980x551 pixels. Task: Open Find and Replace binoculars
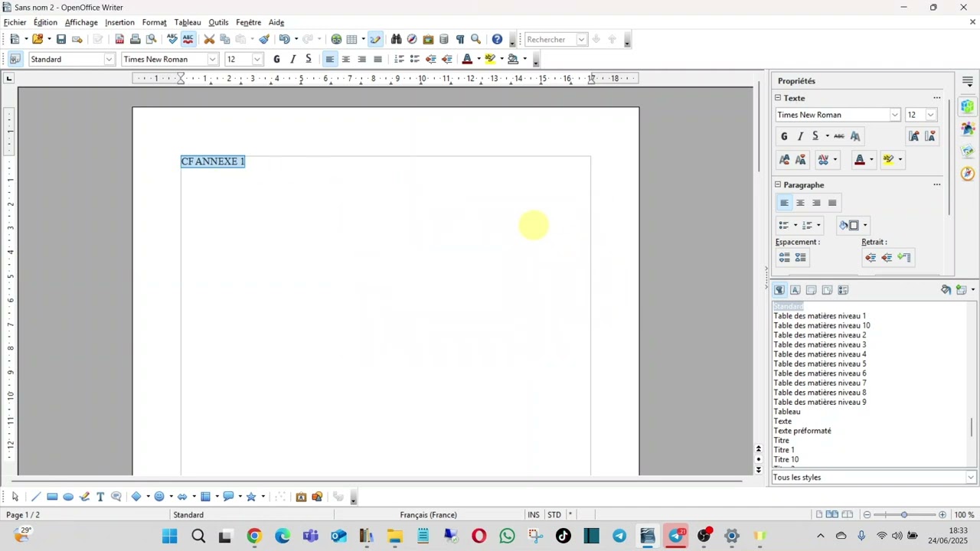pyautogui.click(x=396, y=39)
